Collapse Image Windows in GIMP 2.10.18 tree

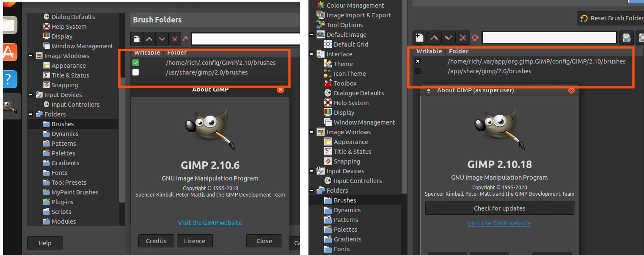click(312, 132)
